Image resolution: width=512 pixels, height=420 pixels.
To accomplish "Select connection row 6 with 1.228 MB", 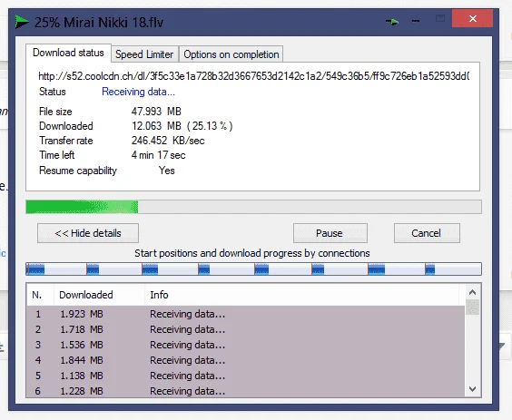I will click(245, 390).
